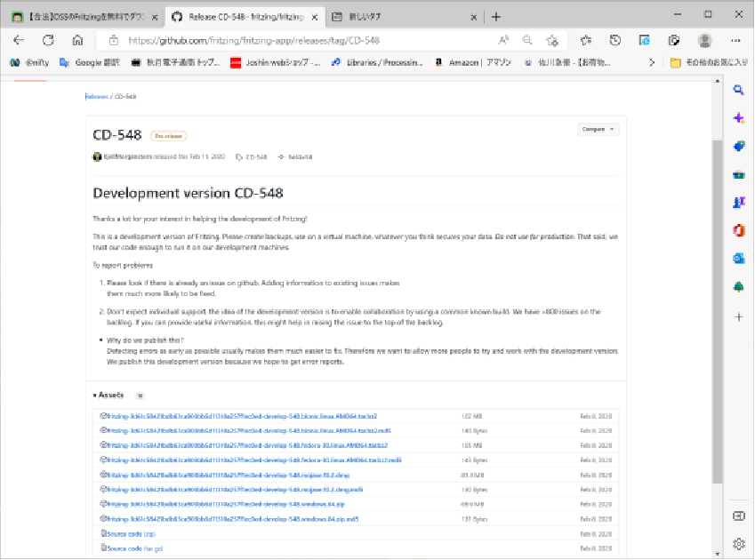Open 秋月電子通商 bookmark
This screenshot has width=755, height=560.
[x=176, y=62]
